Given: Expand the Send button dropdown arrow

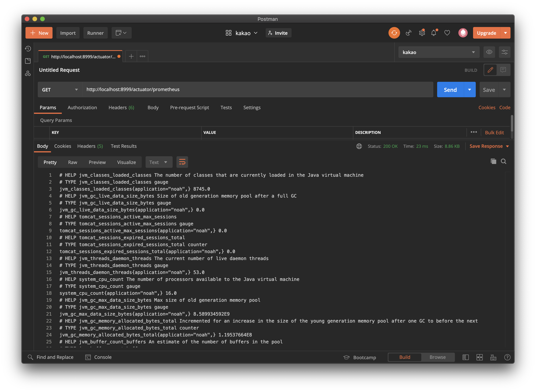Looking at the screenshot, I should pyautogui.click(x=470, y=90).
